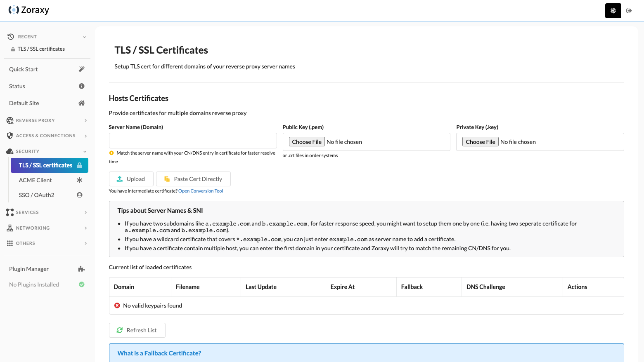Click the Others grid icon
Image resolution: width=644 pixels, height=362 pixels.
point(10,243)
